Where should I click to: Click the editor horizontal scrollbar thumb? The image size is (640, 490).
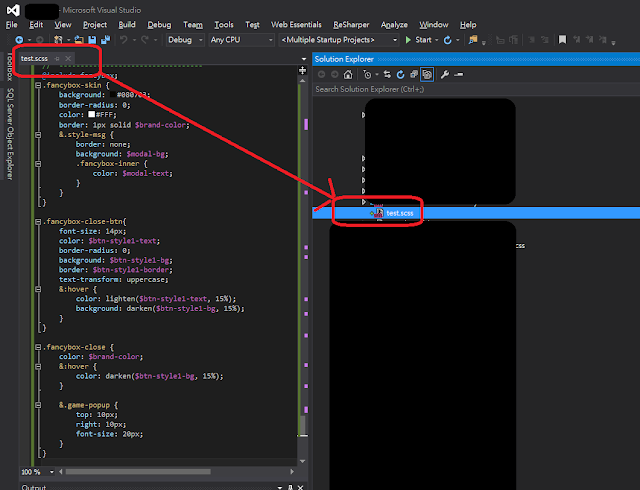(x=138, y=472)
